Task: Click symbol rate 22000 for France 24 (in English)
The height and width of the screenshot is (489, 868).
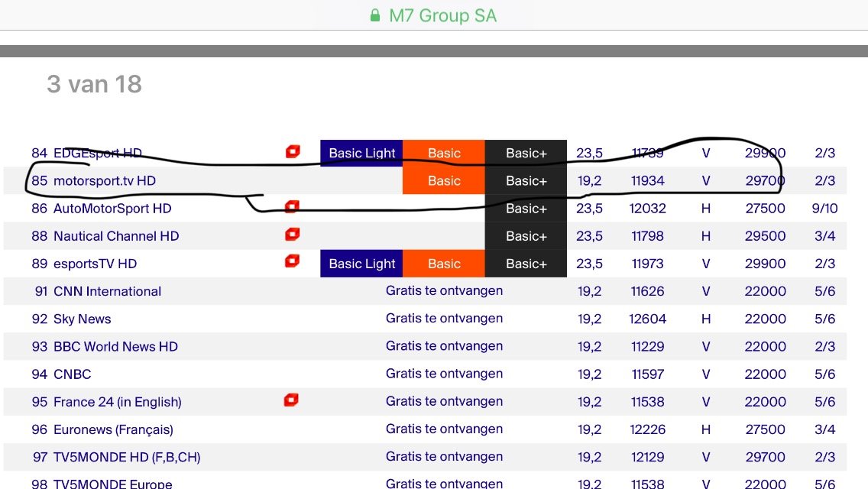Action: (x=765, y=402)
